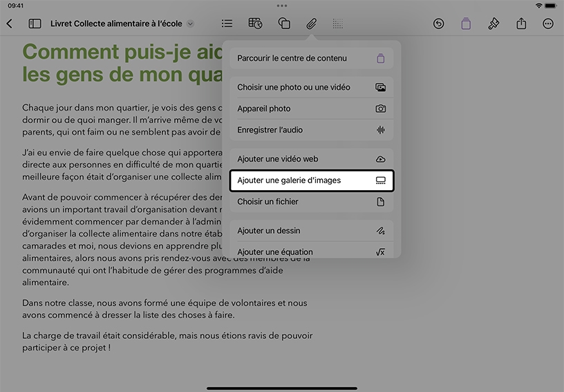Open the purple content center toolbar icon

coord(466,24)
